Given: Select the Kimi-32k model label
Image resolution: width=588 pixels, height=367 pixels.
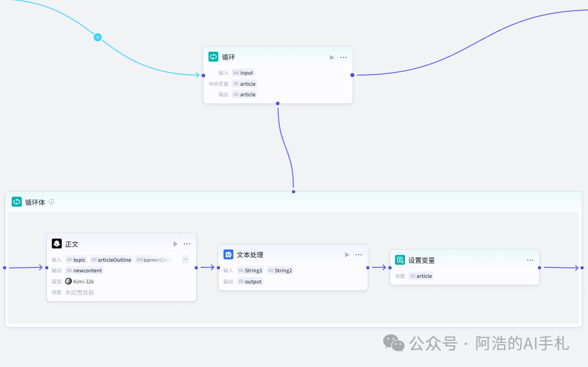Looking at the screenshot, I should tap(83, 281).
